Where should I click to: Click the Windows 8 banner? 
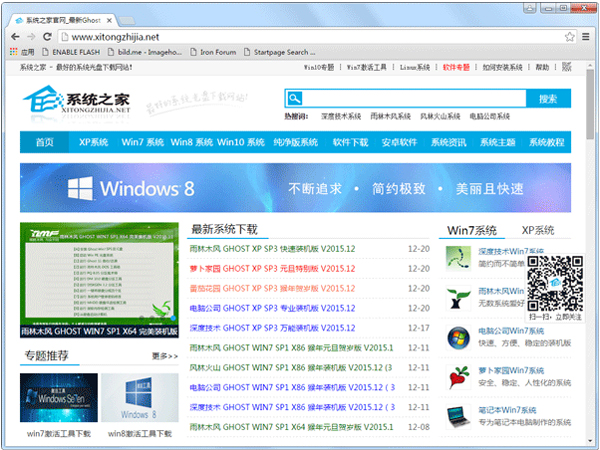click(295, 188)
